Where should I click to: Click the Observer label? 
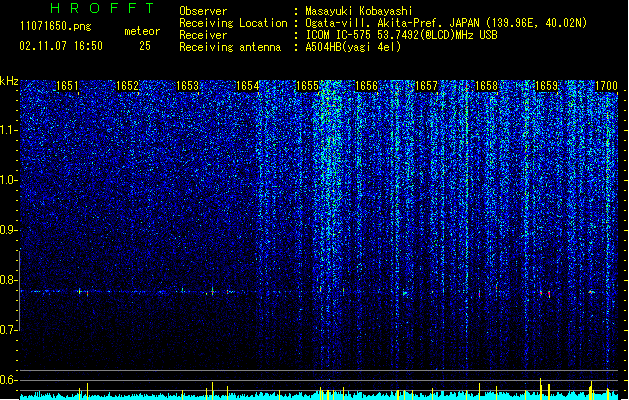pos(203,11)
